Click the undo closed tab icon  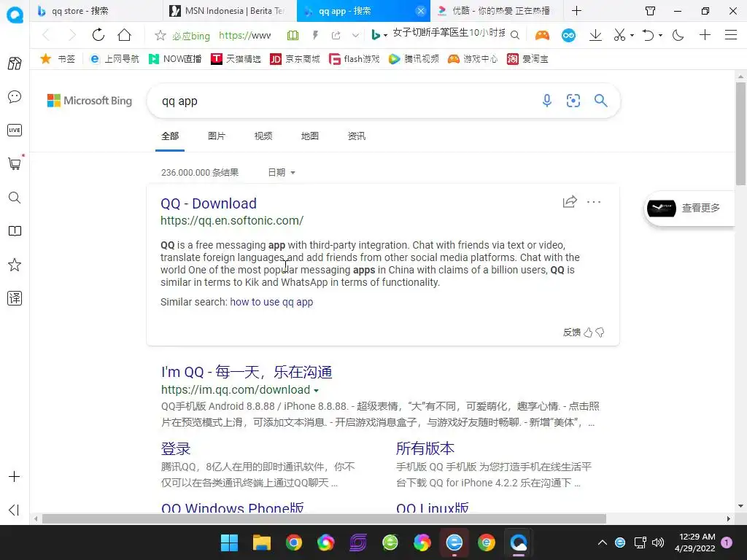pyautogui.click(x=648, y=35)
